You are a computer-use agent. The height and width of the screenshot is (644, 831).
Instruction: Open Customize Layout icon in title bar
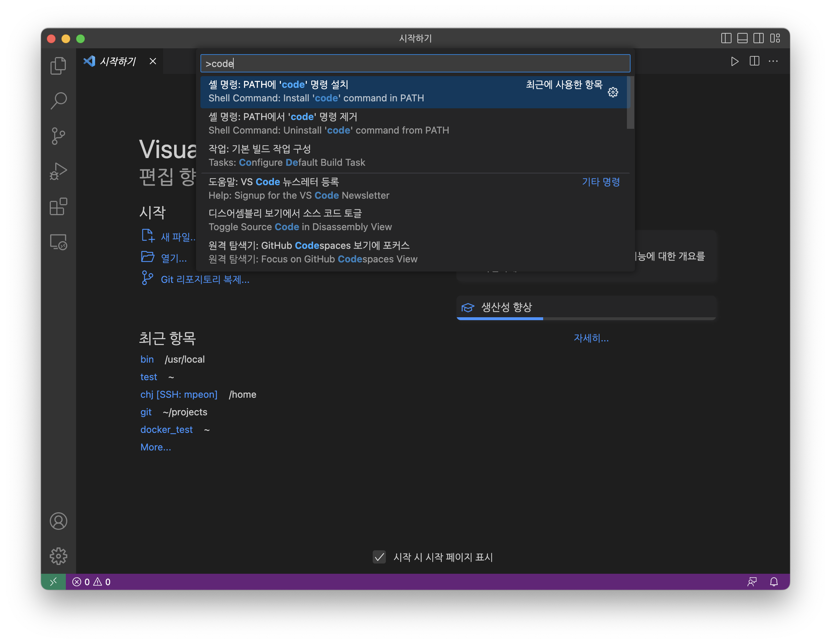pos(775,38)
